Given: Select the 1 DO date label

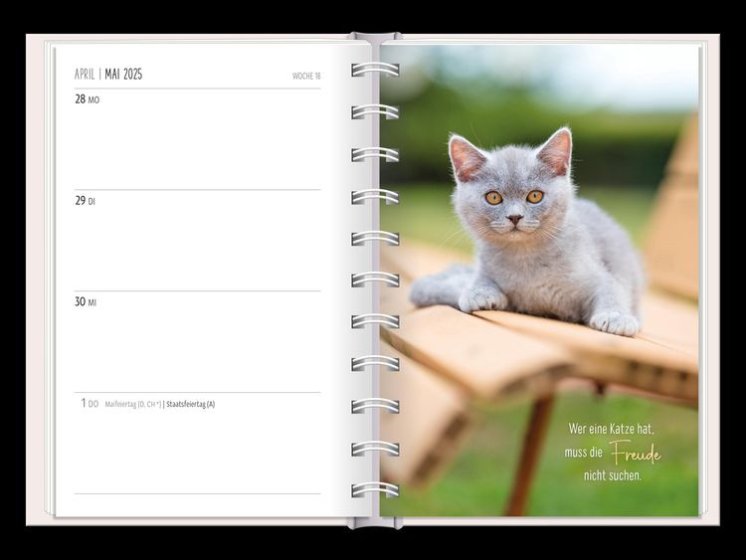Looking at the screenshot, I should pyautogui.click(x=90, y=404).
